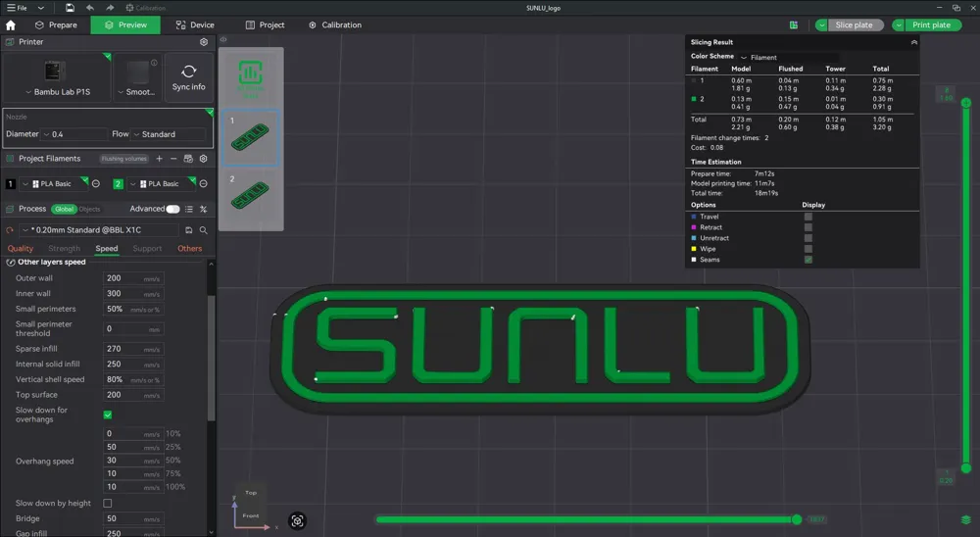Open the 0.20mm Standard preset dropdown
The height and width of the screenshot is (537, 980).
click(99, 230)
